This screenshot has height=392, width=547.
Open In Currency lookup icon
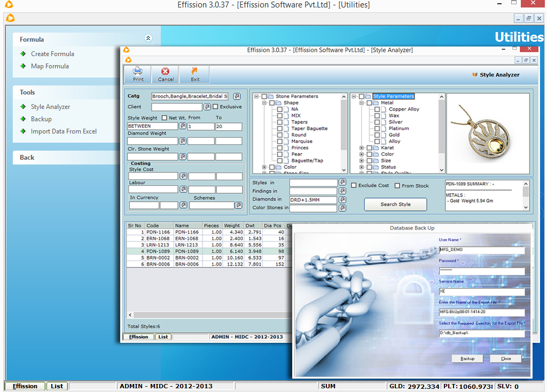click(x=184, y=205)
